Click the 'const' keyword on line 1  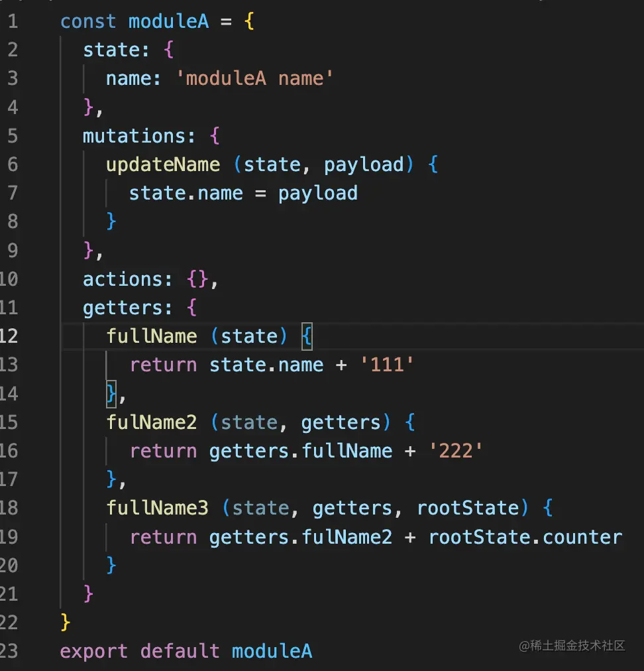88,21
